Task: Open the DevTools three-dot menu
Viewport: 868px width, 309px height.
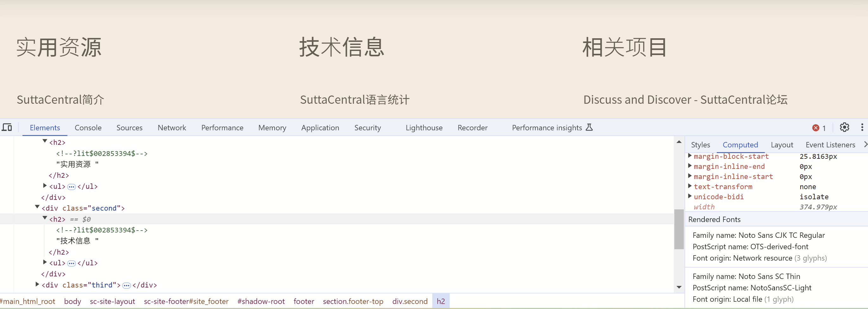Action: point(862,127)
